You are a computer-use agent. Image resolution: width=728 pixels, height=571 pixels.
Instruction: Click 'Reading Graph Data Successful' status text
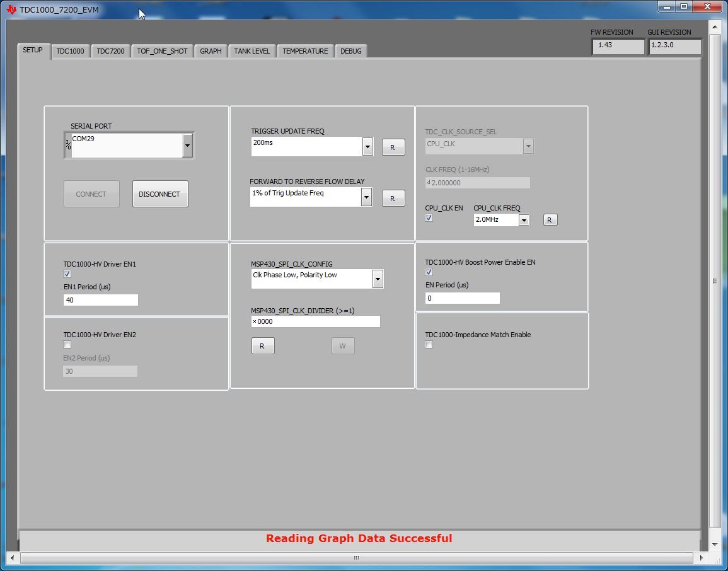[359, 538]
